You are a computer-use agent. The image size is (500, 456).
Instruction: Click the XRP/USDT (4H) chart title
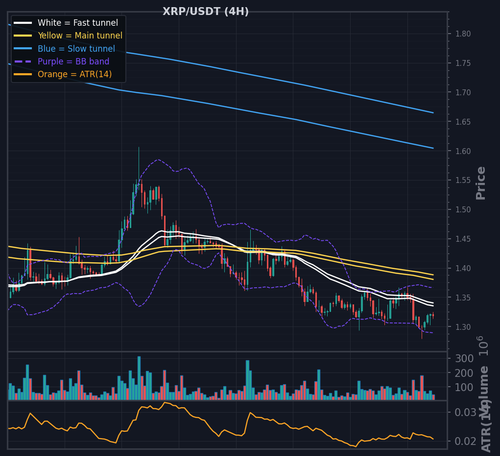[x=205, y=12]
